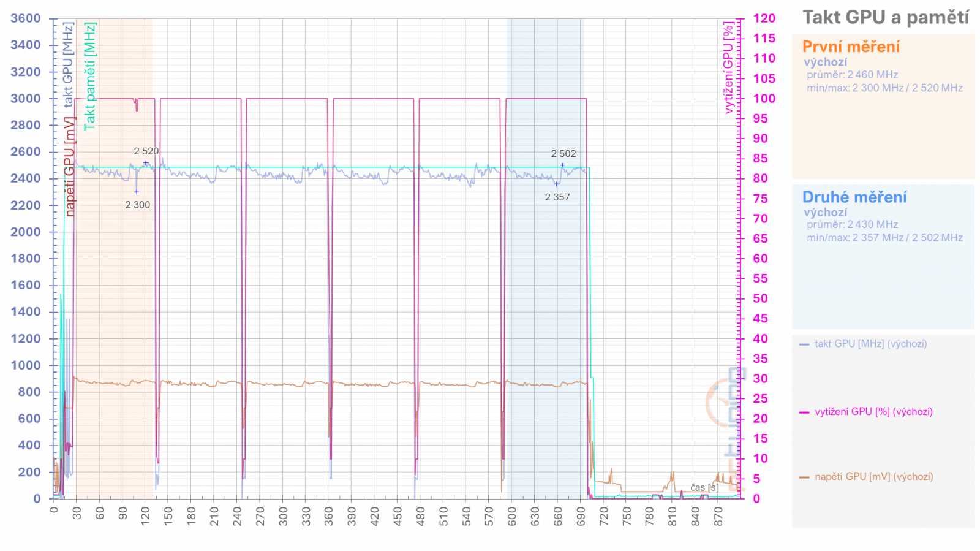Click the 1000 value on left axis

pyautogui.click(x=26, y=365)
